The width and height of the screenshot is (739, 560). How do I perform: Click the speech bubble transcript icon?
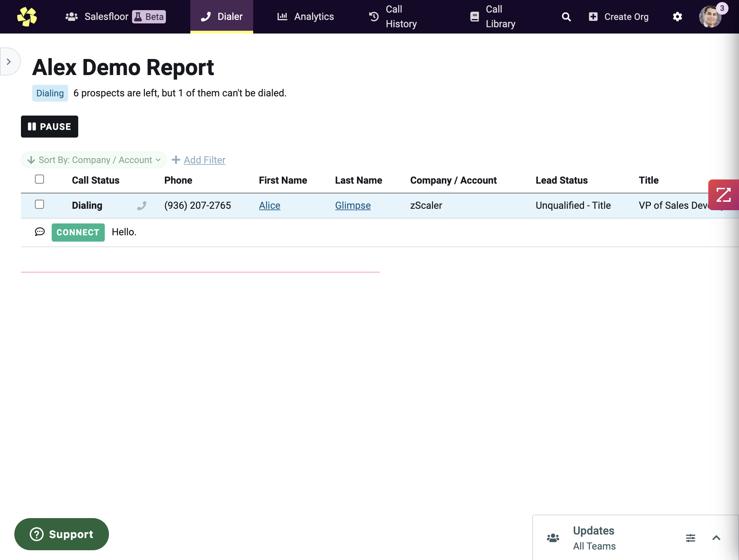coord(40,232)
